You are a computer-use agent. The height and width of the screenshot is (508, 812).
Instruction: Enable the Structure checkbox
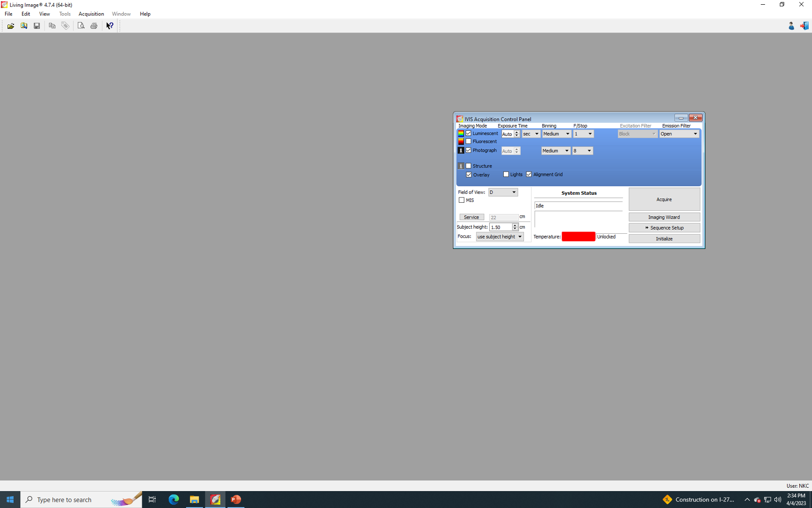468,166
